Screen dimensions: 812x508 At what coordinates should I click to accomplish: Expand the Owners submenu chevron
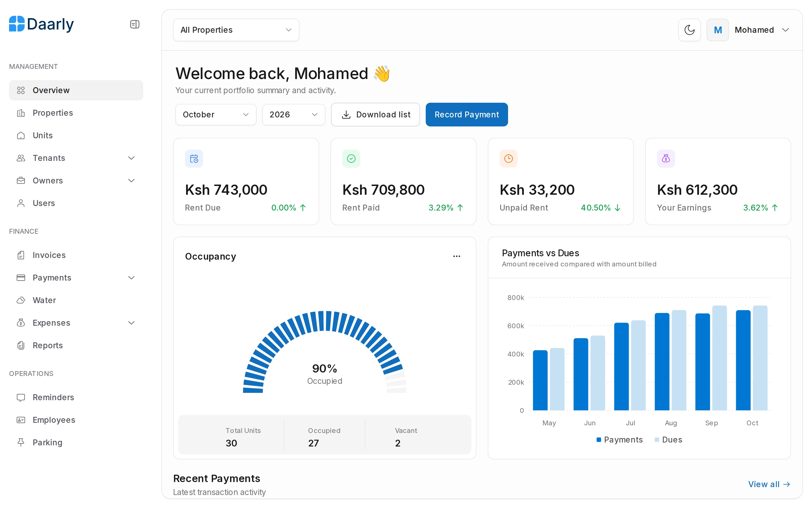[x=131, y=180]
